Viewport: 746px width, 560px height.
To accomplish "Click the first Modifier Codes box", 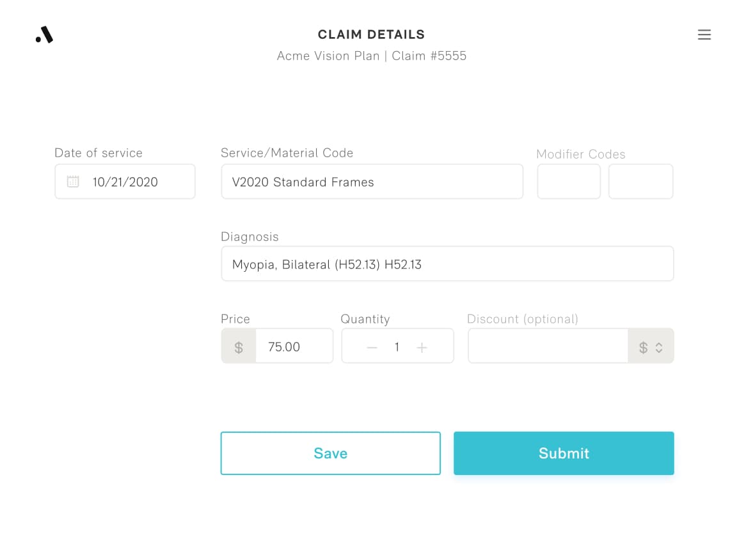I will (568, 182).
